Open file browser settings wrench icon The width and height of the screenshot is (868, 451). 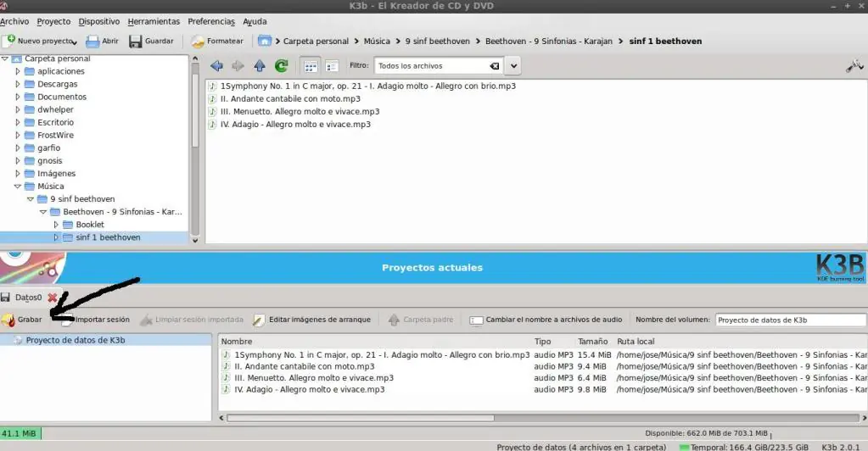[854, 66]
